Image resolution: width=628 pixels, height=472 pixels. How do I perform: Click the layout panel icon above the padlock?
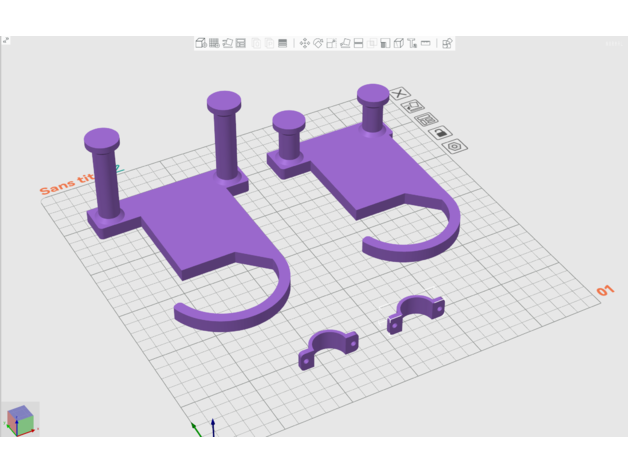[x=427, y=120]
